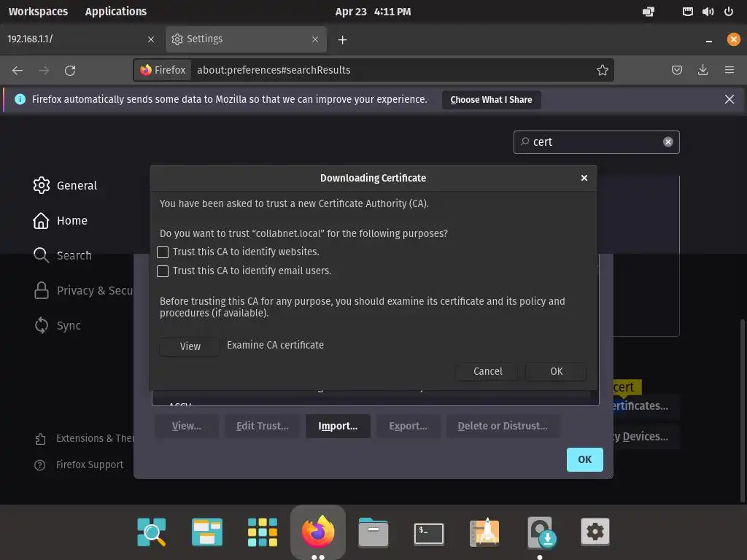747x560 pixels.
Task: Open the disk installer dock icon
Action: 541,532
